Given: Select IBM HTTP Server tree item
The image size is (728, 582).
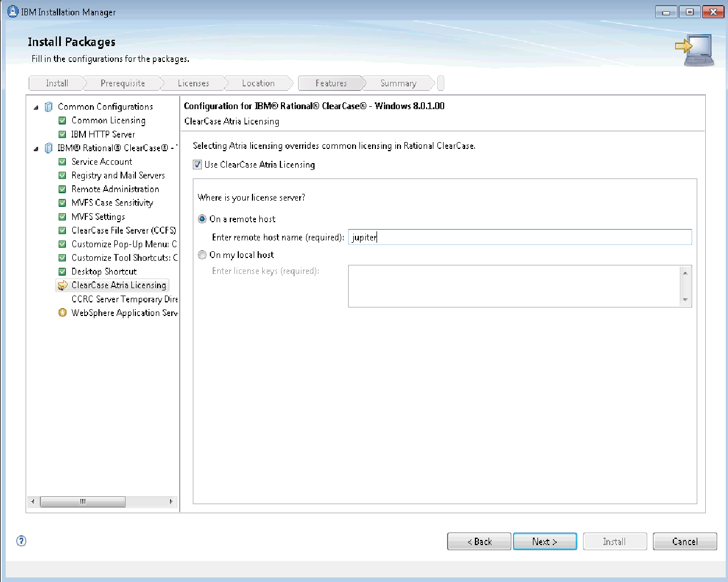Looking at the screenshot, I should (103, 134).
